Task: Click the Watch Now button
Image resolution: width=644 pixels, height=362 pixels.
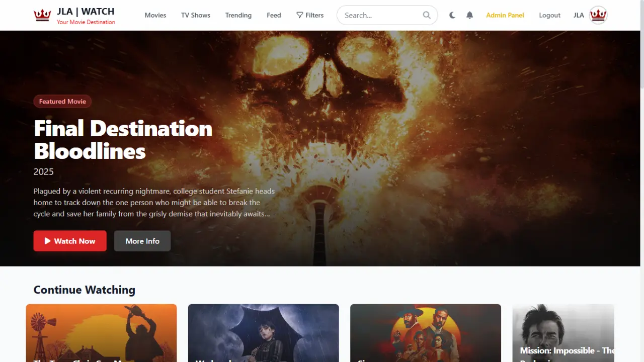Action: (x=70, y=241)
